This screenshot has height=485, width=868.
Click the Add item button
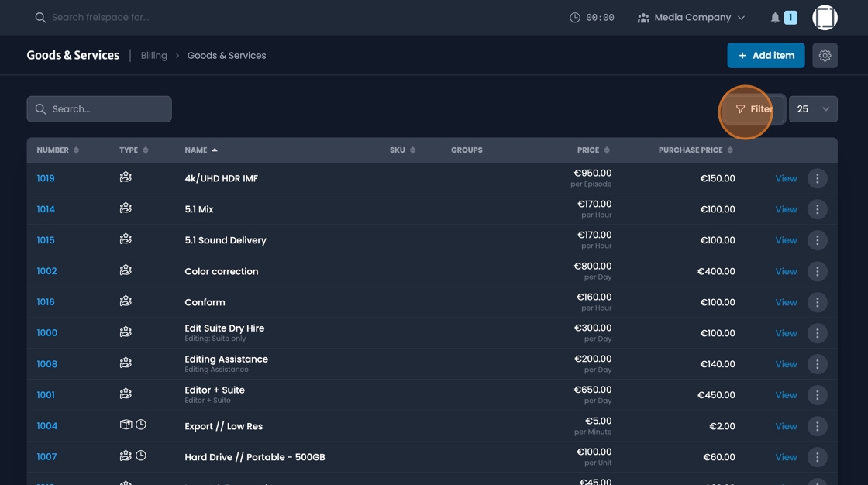766,55
